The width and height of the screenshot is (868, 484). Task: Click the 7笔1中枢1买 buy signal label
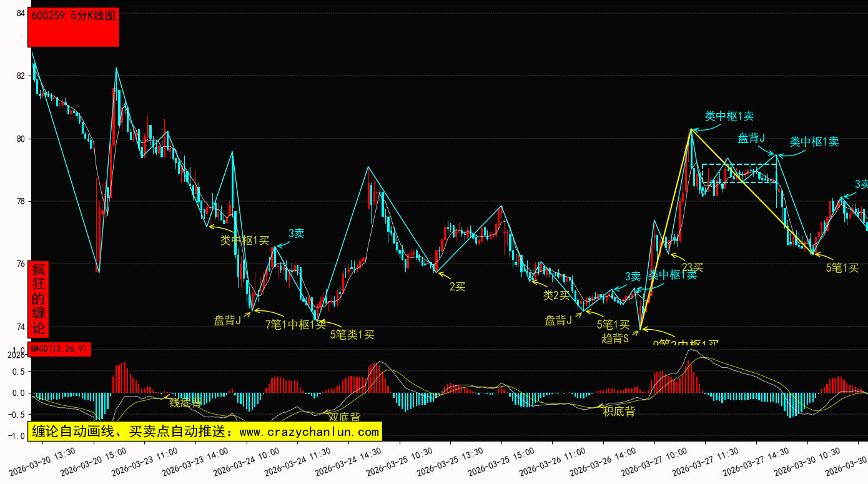click(295, 324)
